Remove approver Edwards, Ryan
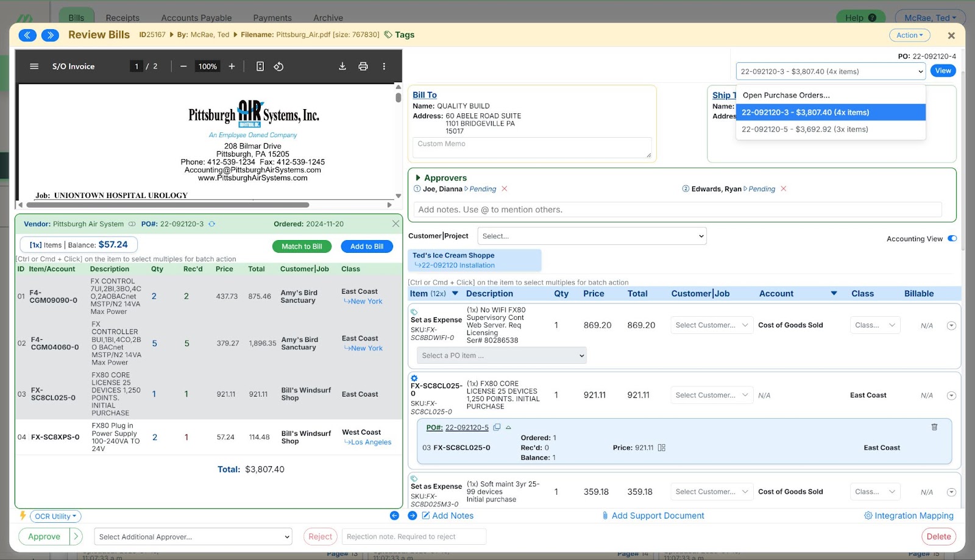The image size is (975, 560). pyautogui.click(x=784, y=189)
